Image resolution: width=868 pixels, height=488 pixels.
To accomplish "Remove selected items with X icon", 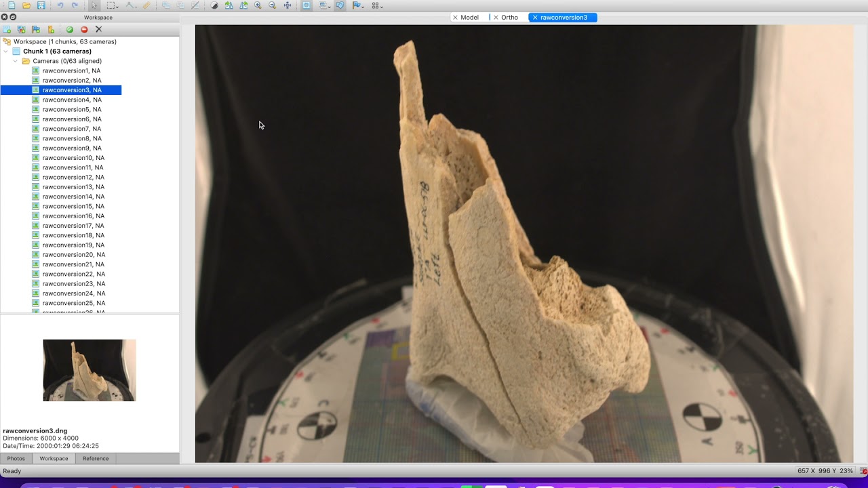I will coord(98,30).
